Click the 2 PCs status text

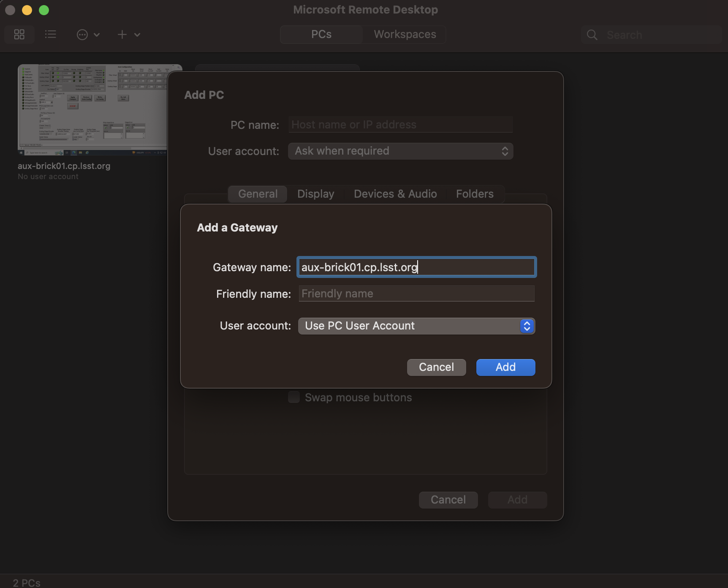point(27,583)
